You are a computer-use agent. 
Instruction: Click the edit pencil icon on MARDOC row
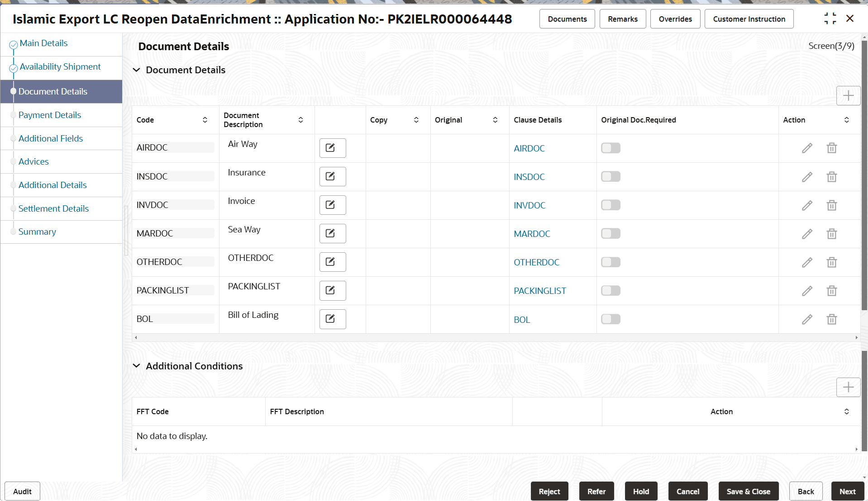807,233
